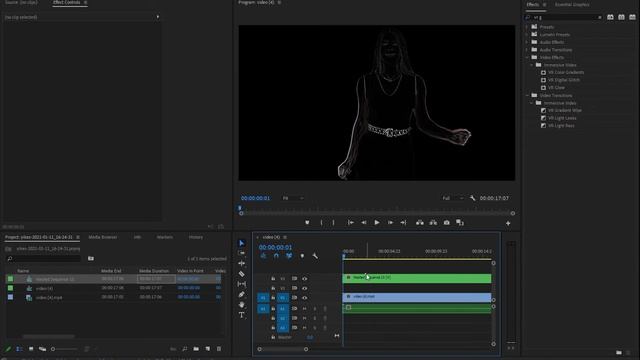640x360 pixels.
Task: Delete selected item with trash icon
Action: pos(219,349)
